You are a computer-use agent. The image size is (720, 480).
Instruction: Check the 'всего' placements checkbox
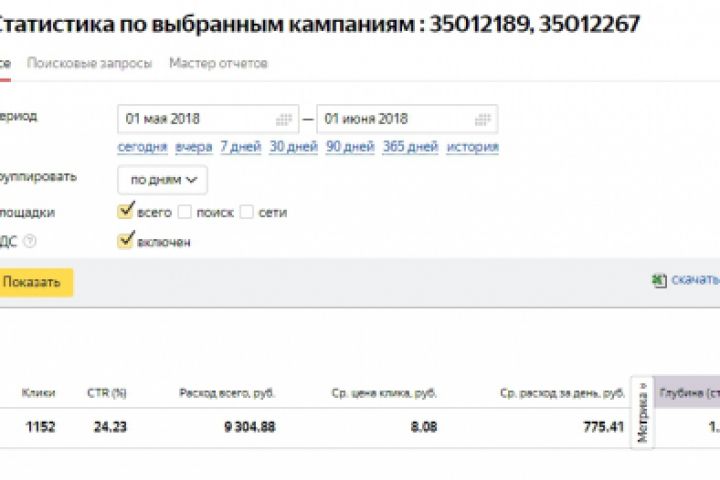[126, 211]
